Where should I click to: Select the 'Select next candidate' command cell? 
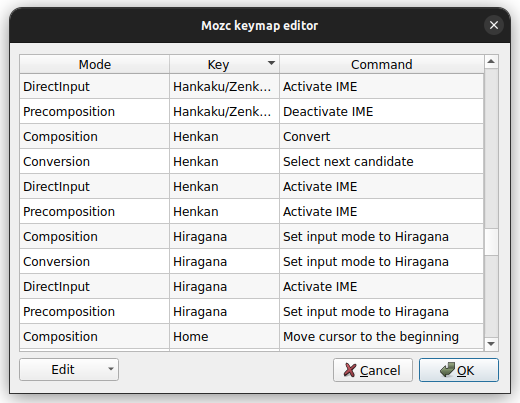(x=382, y=161)
